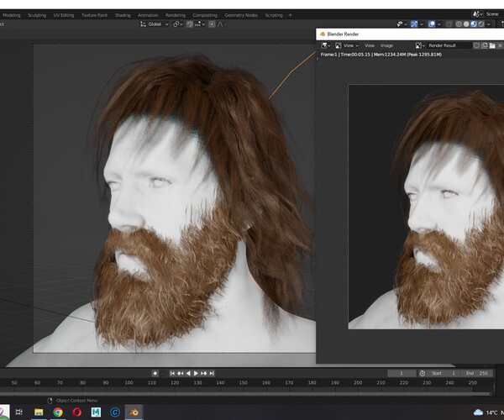504x420 pixels.
Task: Jump to timeline start frame
Action: click(x=172, y=374)
